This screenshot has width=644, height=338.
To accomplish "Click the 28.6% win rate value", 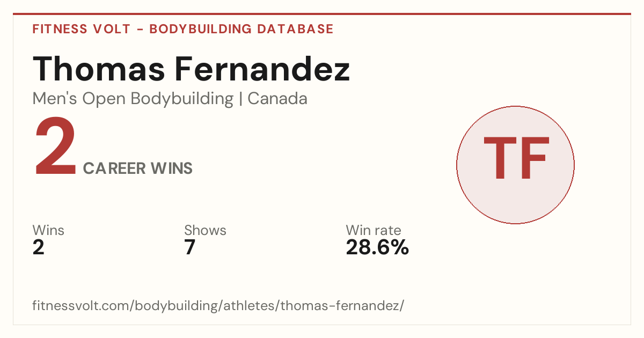I will coord(377,248).
